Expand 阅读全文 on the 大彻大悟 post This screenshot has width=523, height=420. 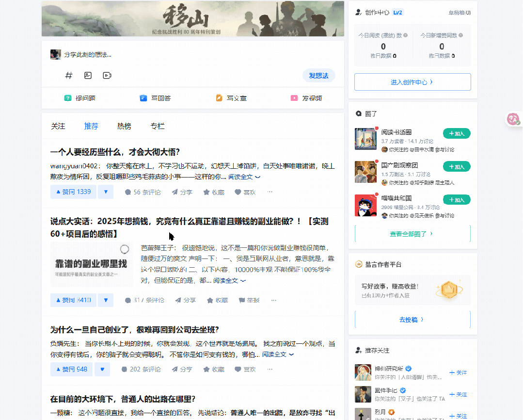[x=244, y=177]
